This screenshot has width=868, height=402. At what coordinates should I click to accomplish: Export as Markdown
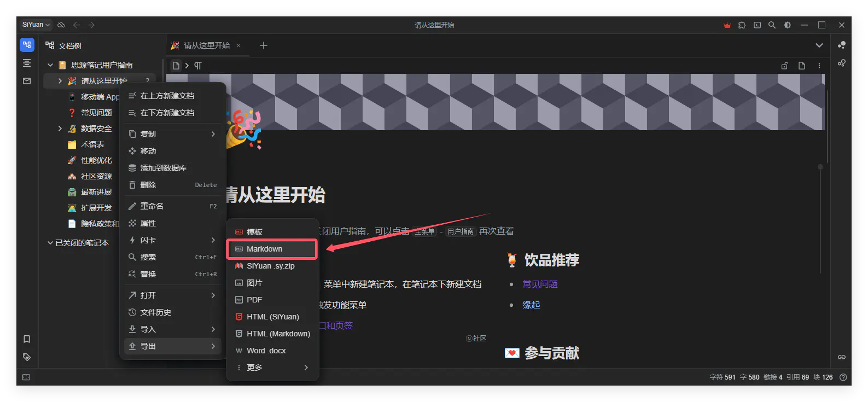[x=272, y=249]
